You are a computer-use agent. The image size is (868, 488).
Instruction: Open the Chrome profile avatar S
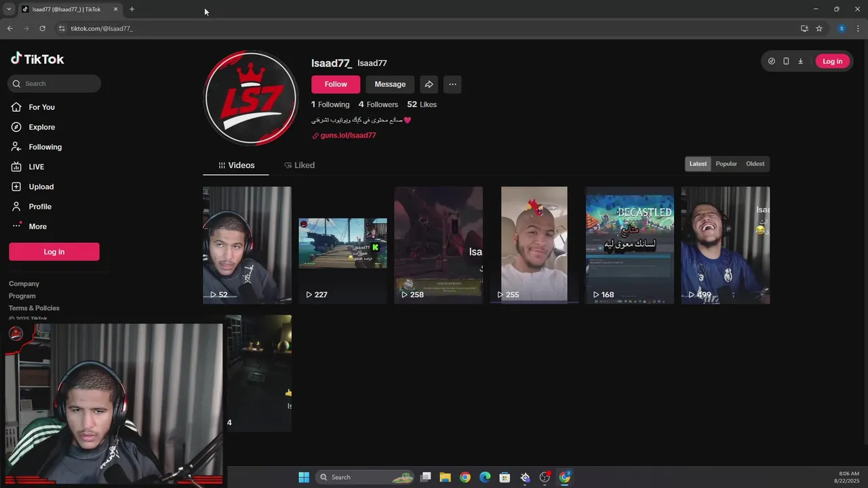point(842,28)
